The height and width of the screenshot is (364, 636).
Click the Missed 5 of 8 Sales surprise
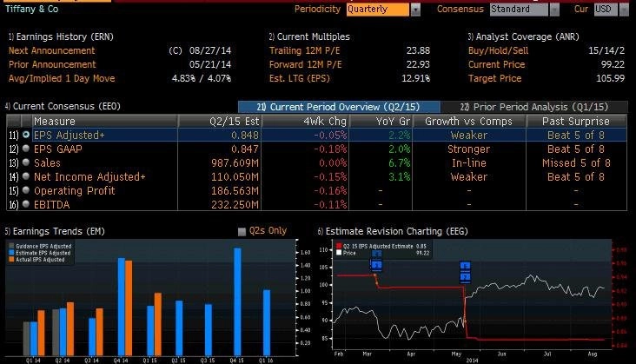pyautogui.click(x=576, y=163)
